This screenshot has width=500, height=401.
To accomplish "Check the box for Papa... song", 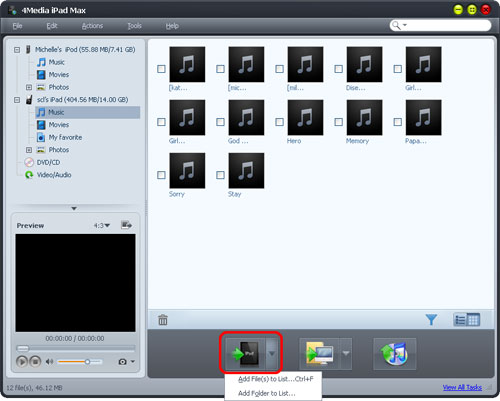I will coord(398,122).
